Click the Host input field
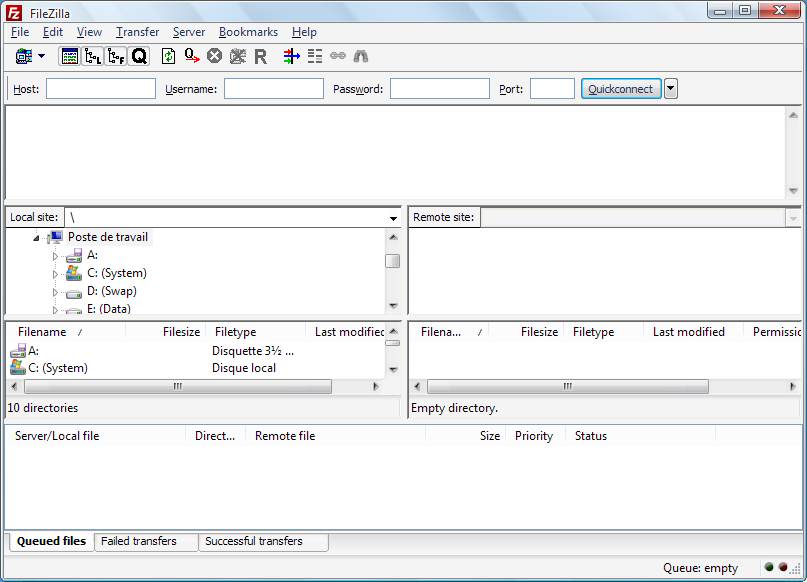807x582 pixels. tap(101, 89)
